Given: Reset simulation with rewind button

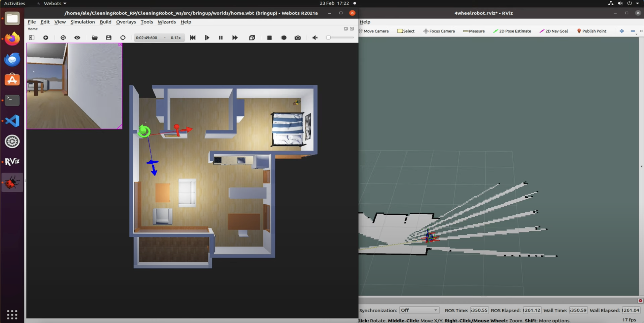Looking at the screenshot, I should [x=192, y=37].
